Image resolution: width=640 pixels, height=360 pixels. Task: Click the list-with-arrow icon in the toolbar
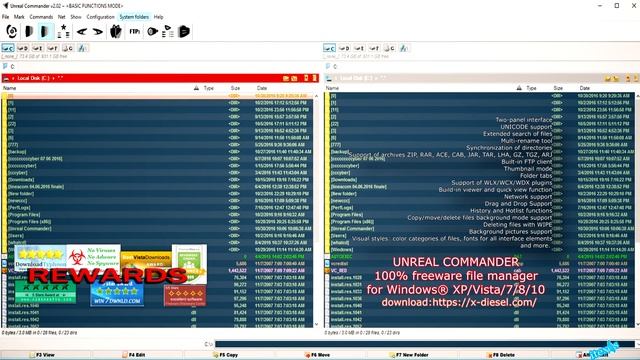pos(167,31)
